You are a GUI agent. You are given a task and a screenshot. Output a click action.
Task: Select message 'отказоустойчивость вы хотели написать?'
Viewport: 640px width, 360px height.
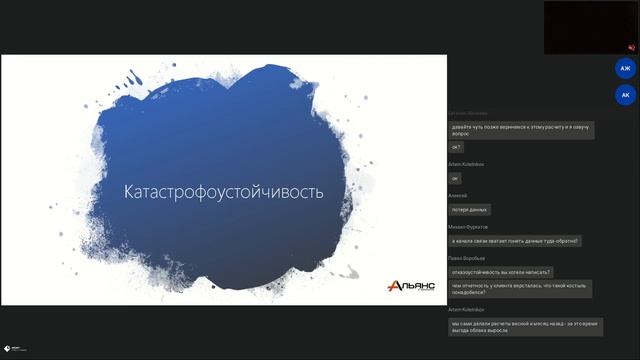(501, 272)
